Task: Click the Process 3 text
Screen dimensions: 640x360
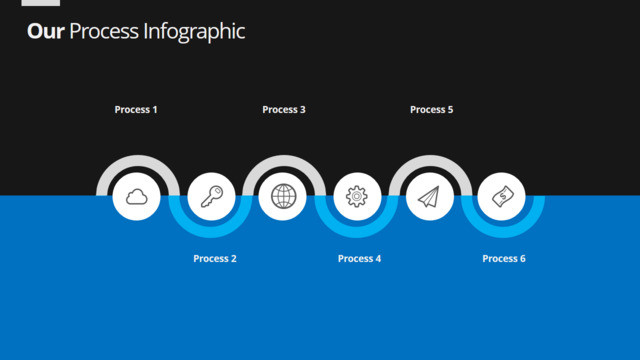Action: click(x=284, y=109)
